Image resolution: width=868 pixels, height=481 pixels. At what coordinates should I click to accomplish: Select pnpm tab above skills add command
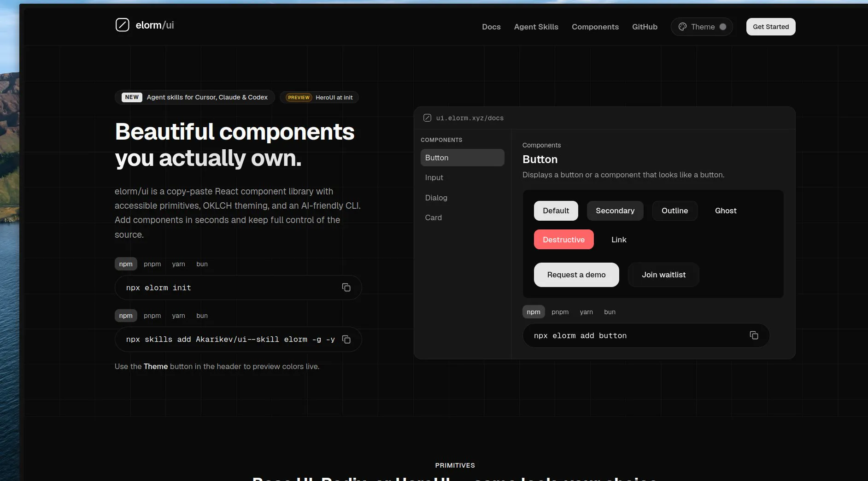click(x=152, y=316)
